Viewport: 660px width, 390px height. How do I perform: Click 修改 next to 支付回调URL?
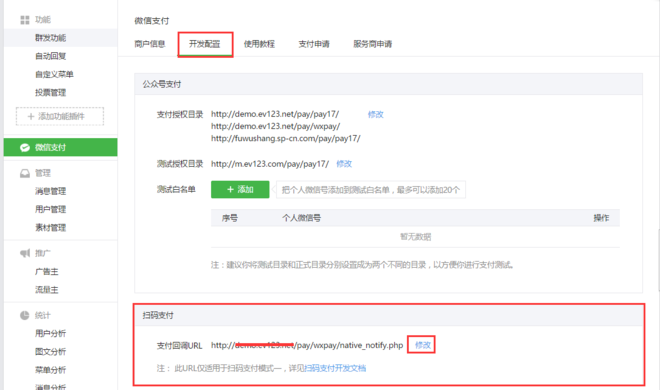pos(423,345)
